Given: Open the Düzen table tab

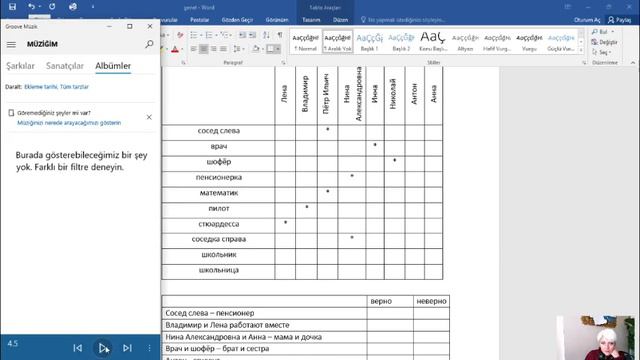Looking at the screenshot, I should (x=340, y=20).
